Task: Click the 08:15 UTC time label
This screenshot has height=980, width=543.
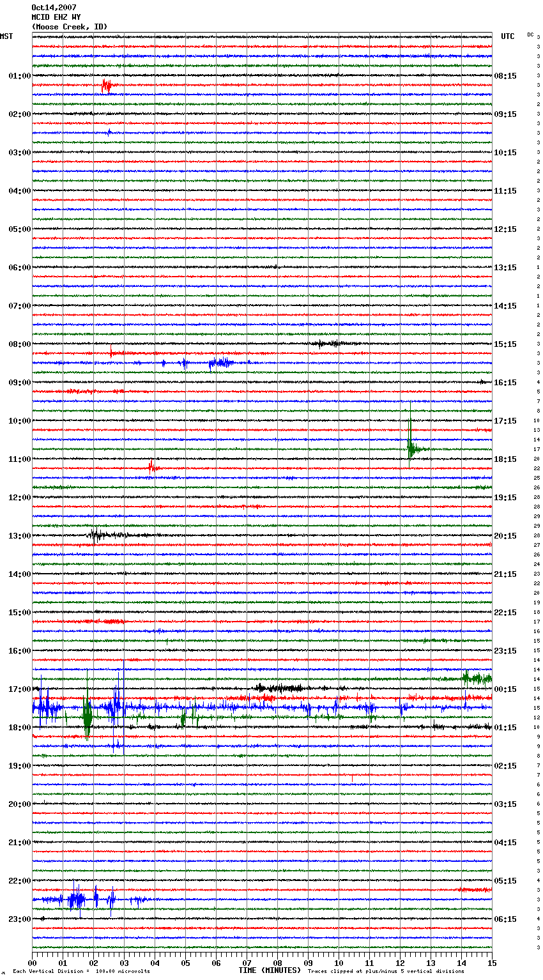Action: 505,76
